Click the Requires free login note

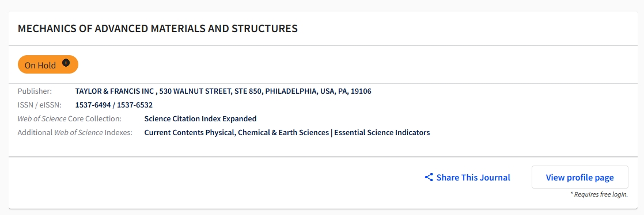pyautogui.click(x=599, y=194)
